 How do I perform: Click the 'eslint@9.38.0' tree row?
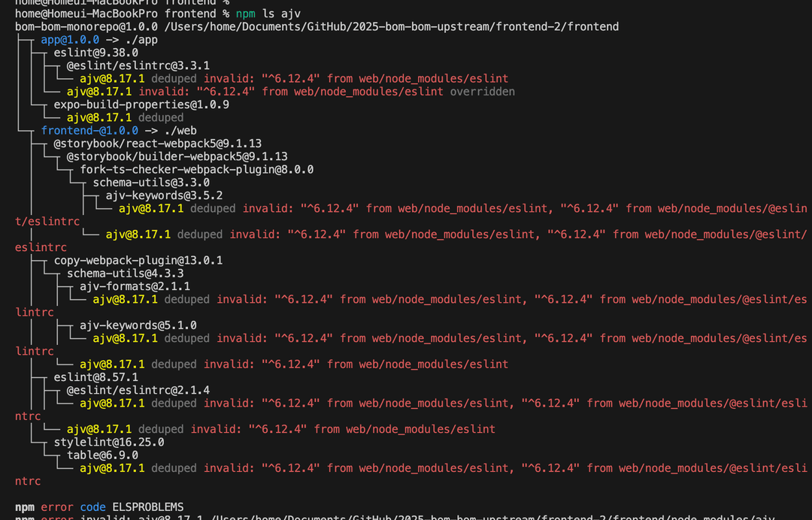(x=95, y=53)
